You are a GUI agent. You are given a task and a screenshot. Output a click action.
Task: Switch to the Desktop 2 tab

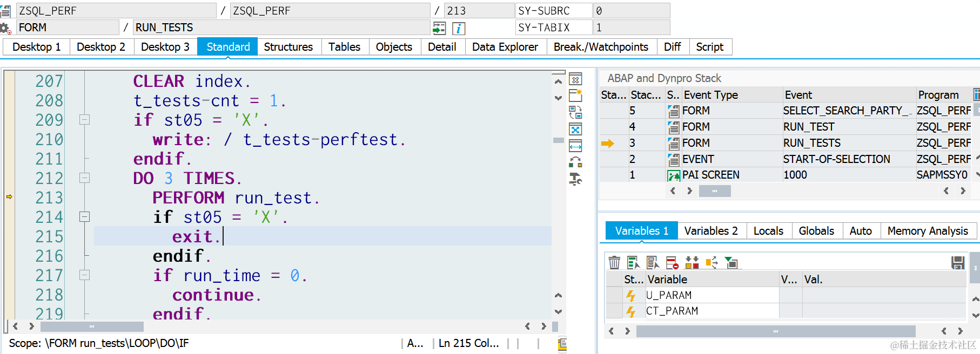101,47
